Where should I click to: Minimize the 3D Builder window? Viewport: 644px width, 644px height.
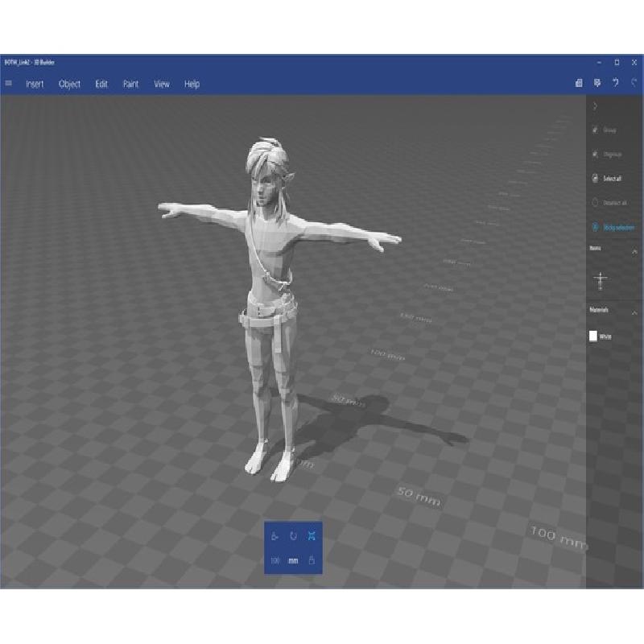tap(599, 63)
